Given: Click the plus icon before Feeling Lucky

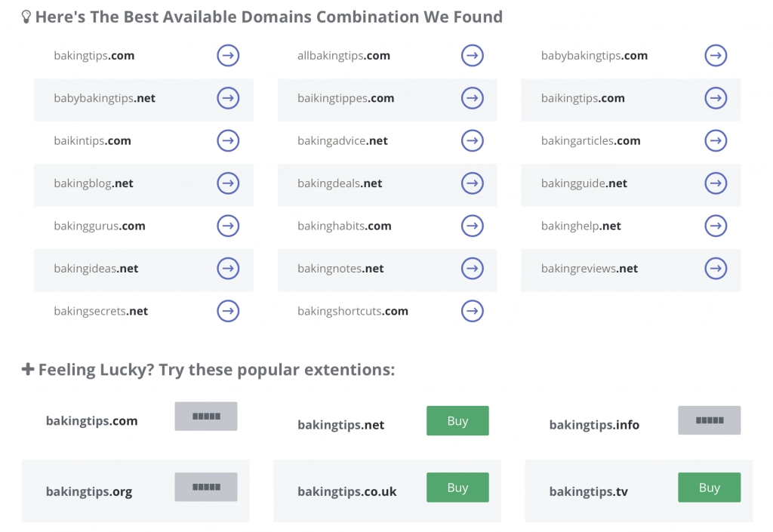Looking at the screenshot, I should tap(28, 370).
